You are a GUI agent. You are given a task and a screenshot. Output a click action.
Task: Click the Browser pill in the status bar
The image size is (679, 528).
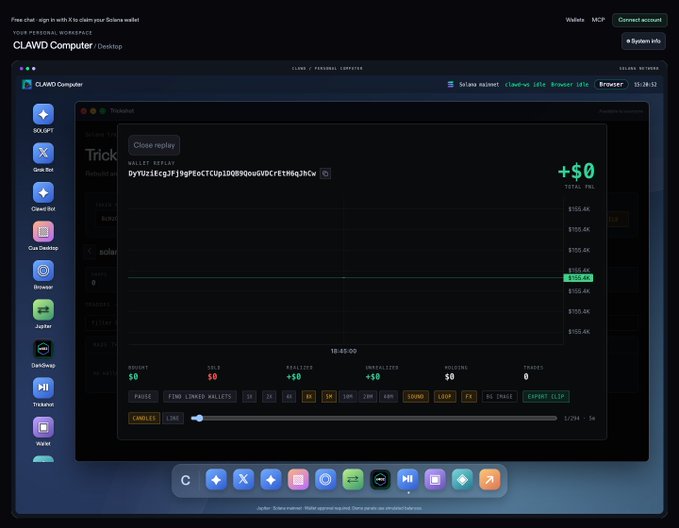coord(611,84)
